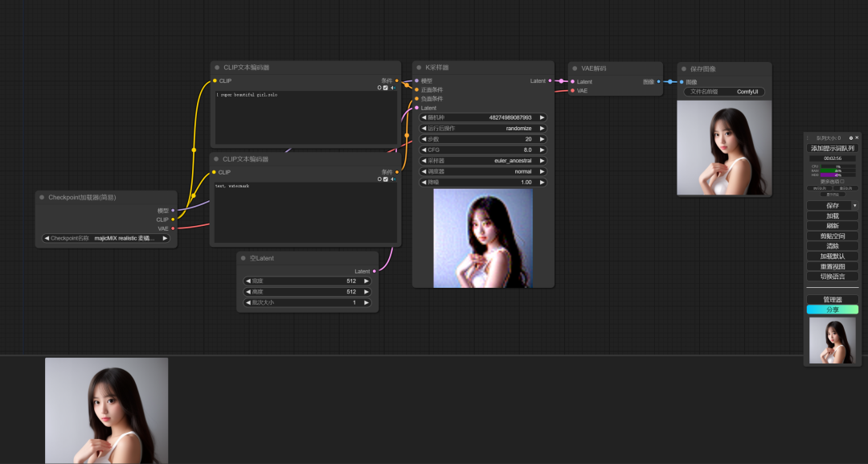This screenshot has width=868, height=464.
Task: Collapse the lower CLIP文本编码器 node via its dot
Action: click(x=216, y=159)
